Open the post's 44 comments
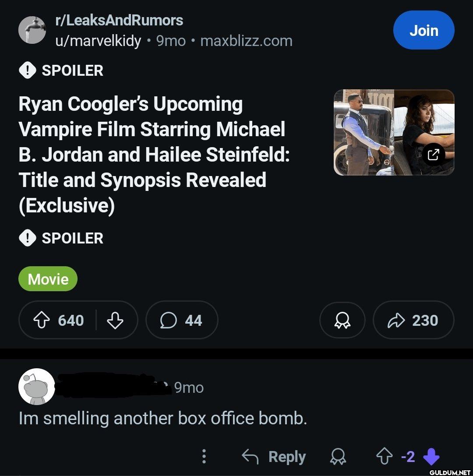The width and height of the screenshot is (473, 476). tap(181, 321)
